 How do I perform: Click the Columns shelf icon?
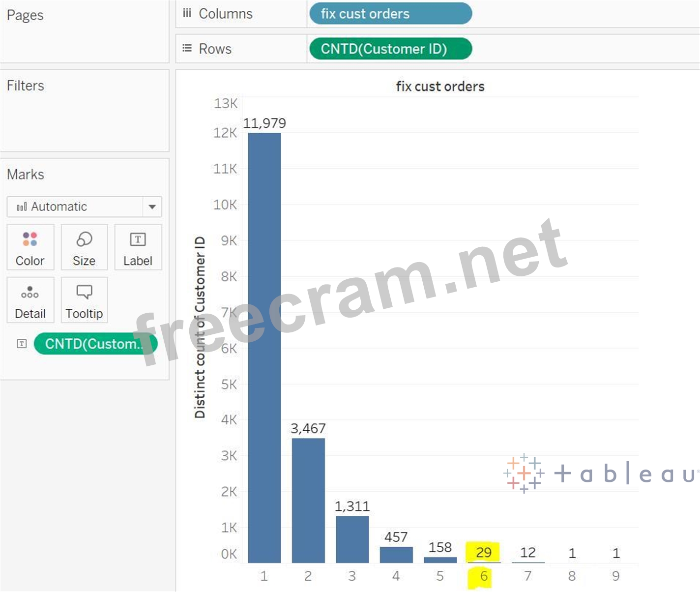(x=187, y=14)
